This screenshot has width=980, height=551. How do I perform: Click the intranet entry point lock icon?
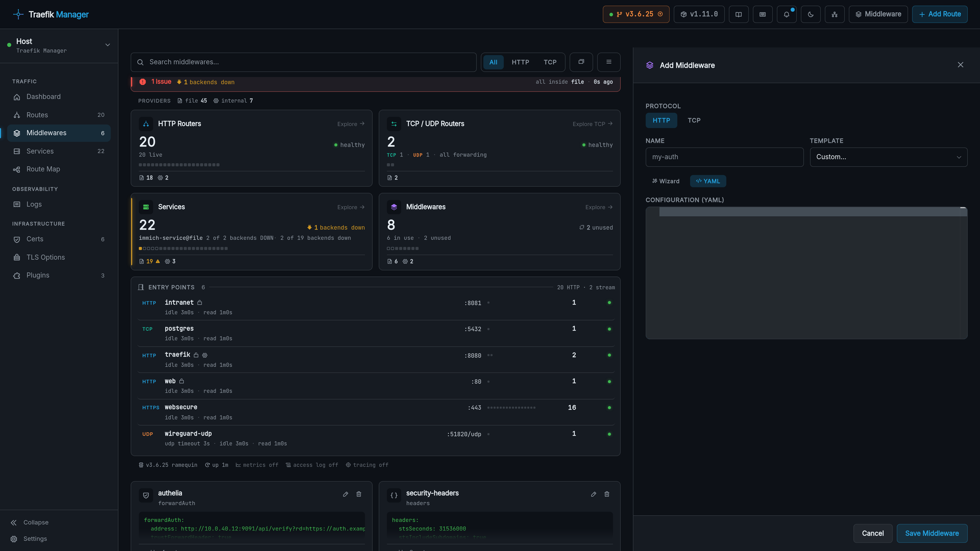click(200, 303)
